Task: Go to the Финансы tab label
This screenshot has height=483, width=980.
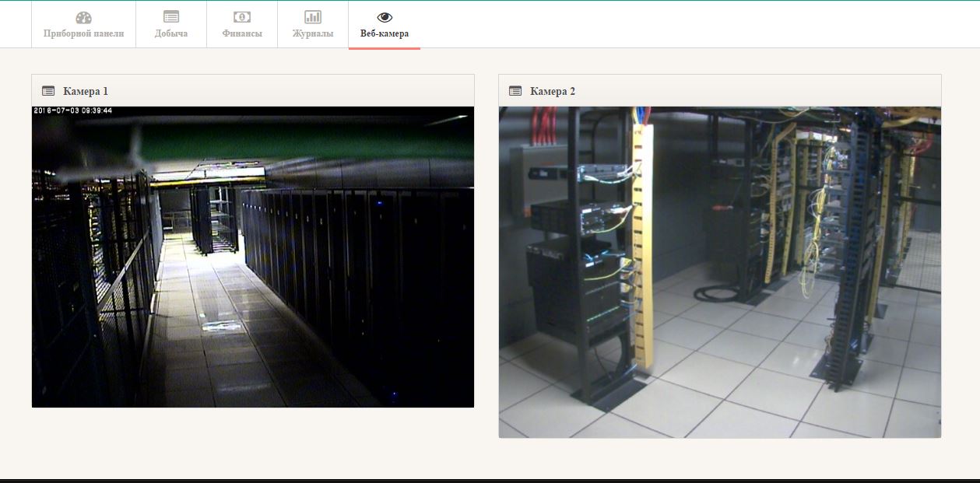Action: point(242,33)
